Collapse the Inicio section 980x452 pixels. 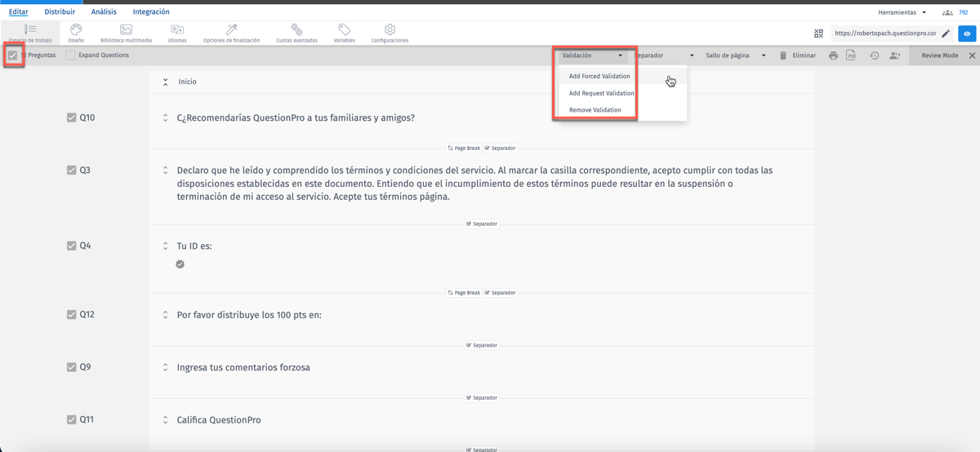pos(165,82)
